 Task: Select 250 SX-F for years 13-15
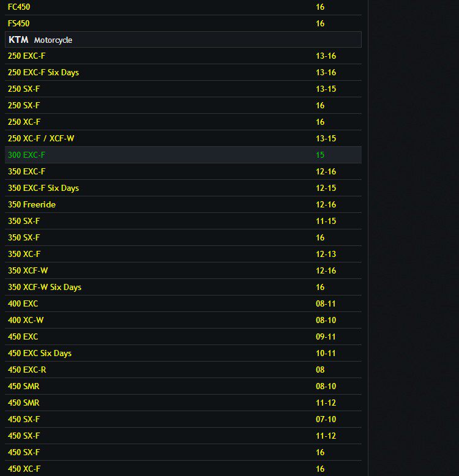click(24, 89)
